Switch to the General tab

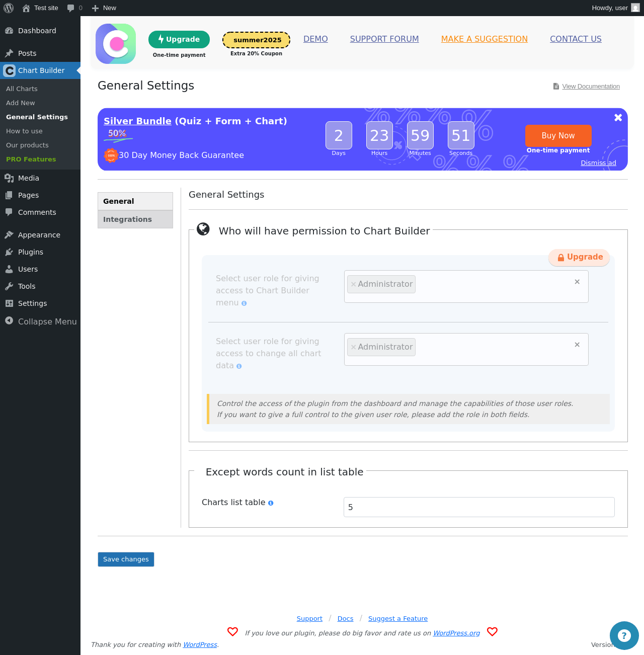coord(135,201)
